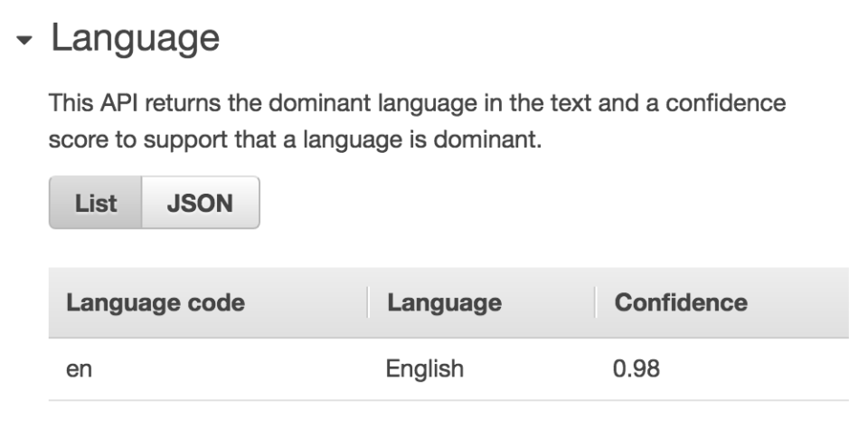868x429 pixels.
Task: Click 'dominant language' phrase in description
Action: [x=373, y=104]
